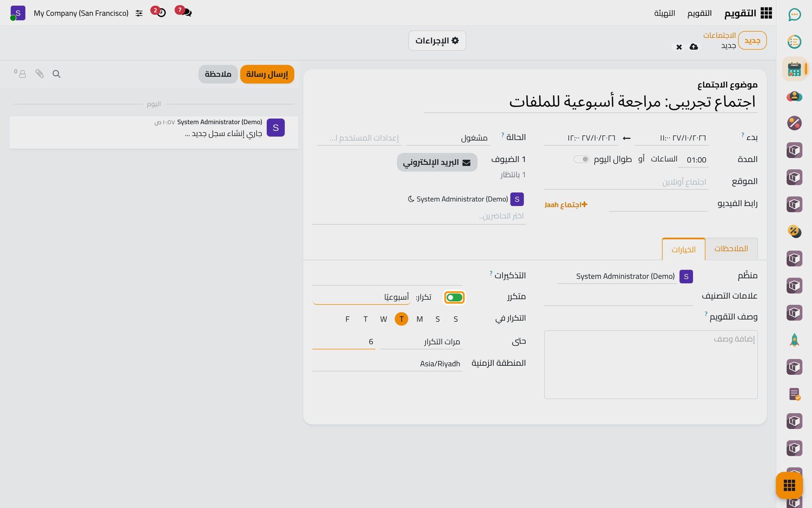812x508 pixels.
Task: Open the rocket app sidebar icon
Action: coord(794,340)
